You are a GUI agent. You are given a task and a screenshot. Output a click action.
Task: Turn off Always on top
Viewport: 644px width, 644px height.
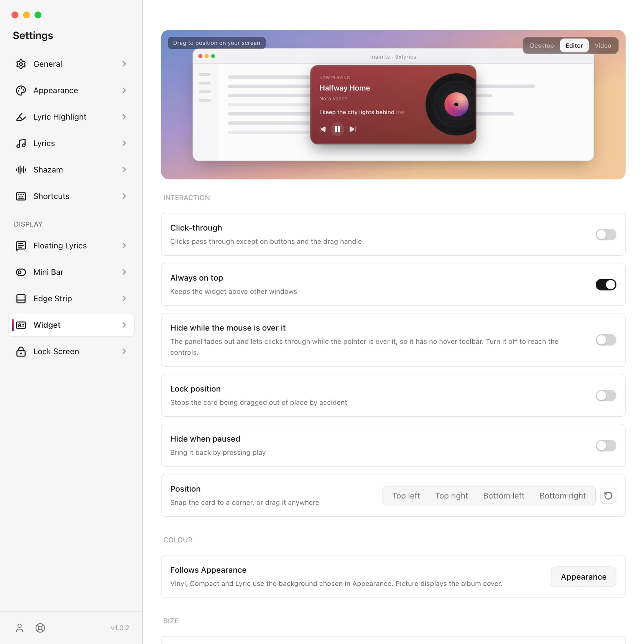tap(606, 284)
